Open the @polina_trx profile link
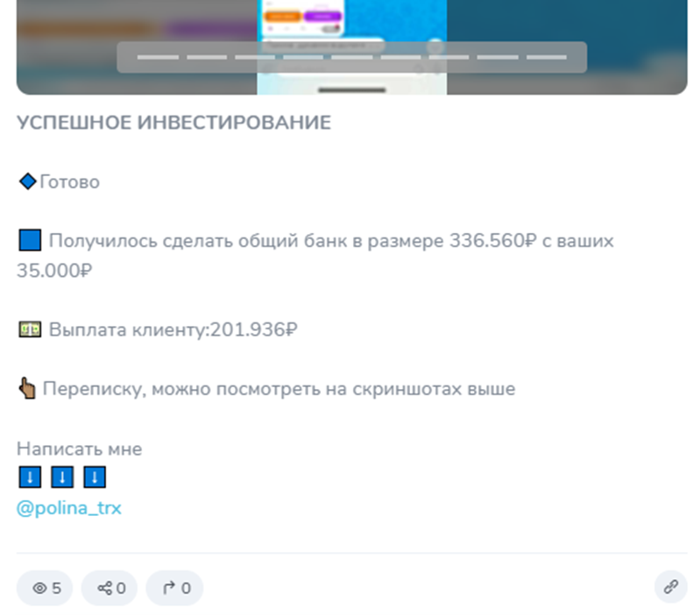The height and width of the screenshot is (615, 700). [68, 508]
